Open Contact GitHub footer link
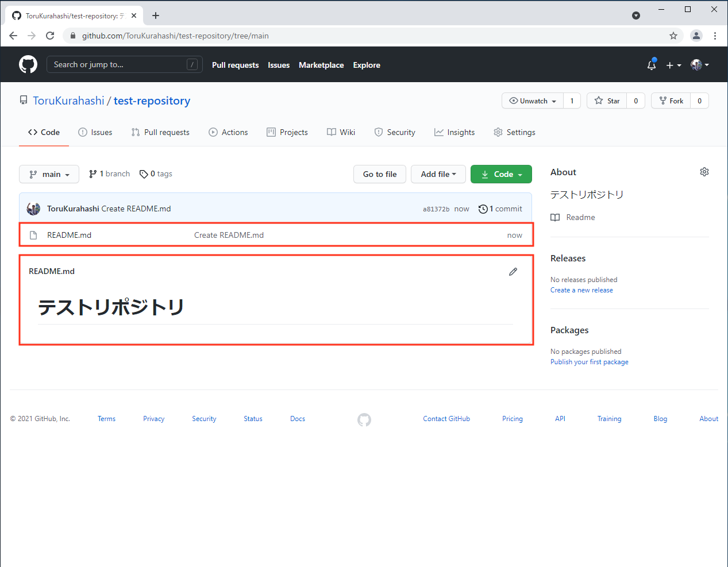The image size is (728, 567). point(446,419)
